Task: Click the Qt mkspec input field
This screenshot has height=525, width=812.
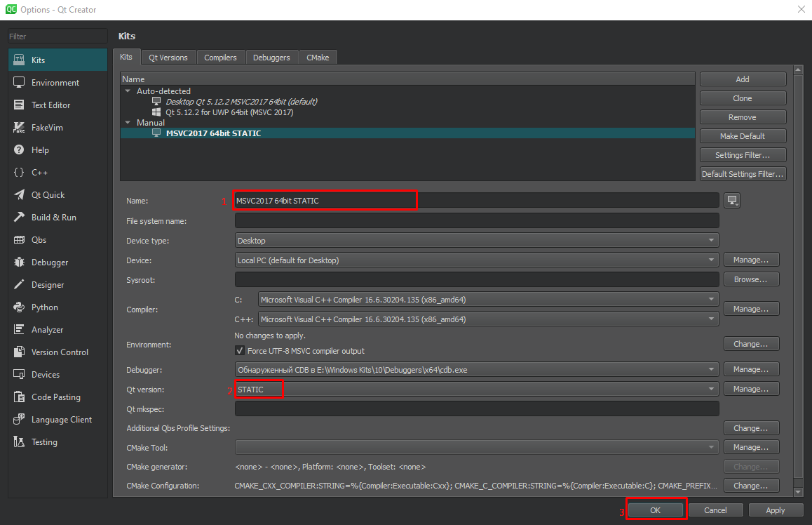Action: 476,408
